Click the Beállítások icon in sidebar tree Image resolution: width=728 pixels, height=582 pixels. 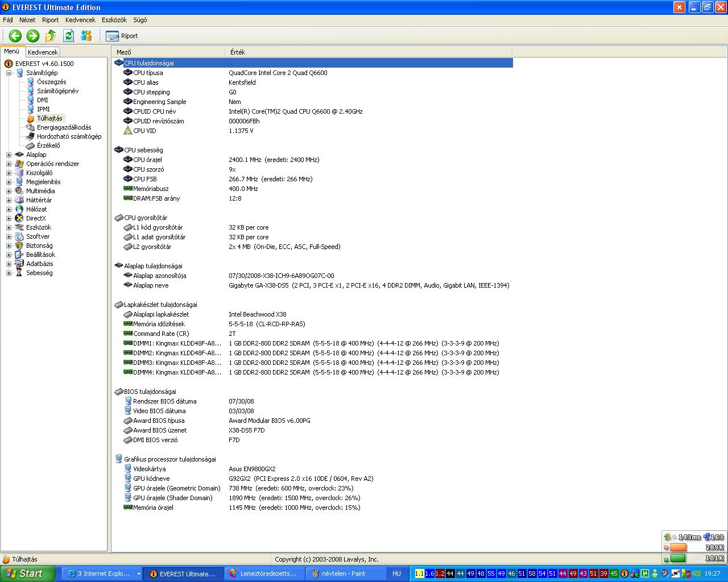[19, 255]
